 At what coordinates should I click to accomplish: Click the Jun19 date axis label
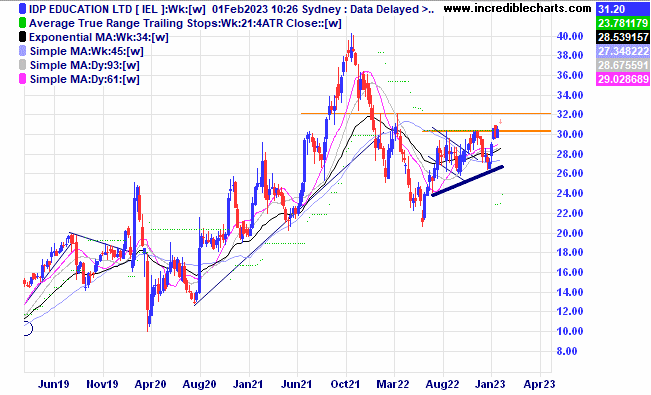[x=54, y=384]
